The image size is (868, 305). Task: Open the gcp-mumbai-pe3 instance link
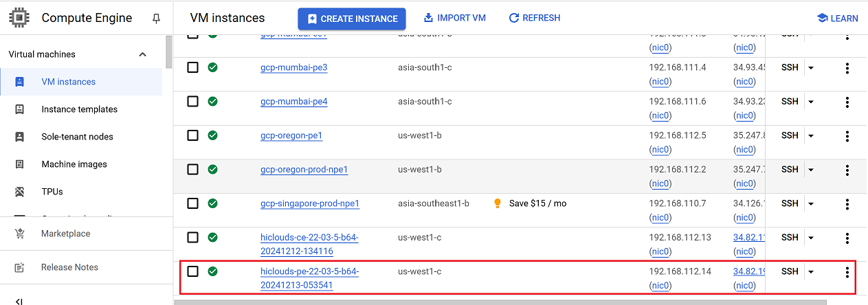coord(294,67)
